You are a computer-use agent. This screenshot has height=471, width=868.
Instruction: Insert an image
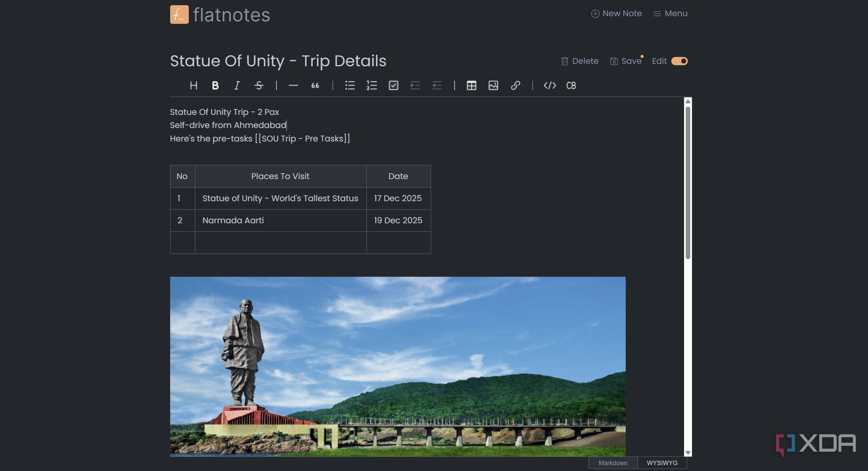pos(493,86)
